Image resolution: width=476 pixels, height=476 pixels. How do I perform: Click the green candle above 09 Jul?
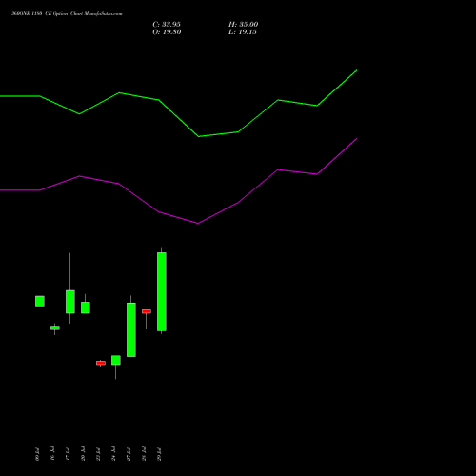tap(40, 301)
